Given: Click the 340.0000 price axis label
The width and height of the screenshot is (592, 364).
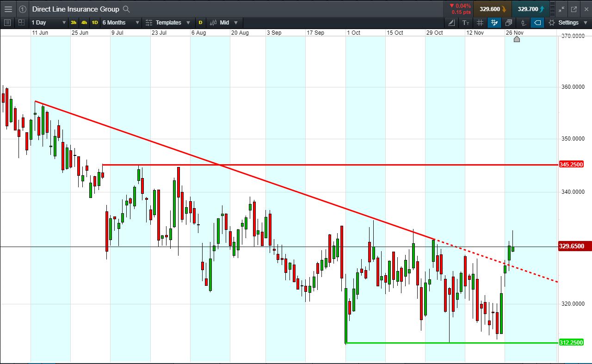Looking at the screenshot, I should tap(572, 192).
